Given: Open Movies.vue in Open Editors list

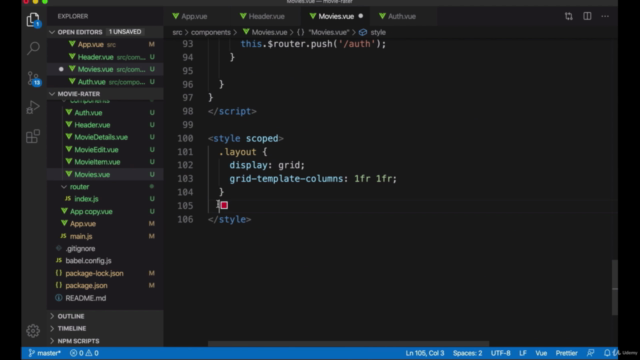Looking at the screenshot, I should tap(105, 69).
